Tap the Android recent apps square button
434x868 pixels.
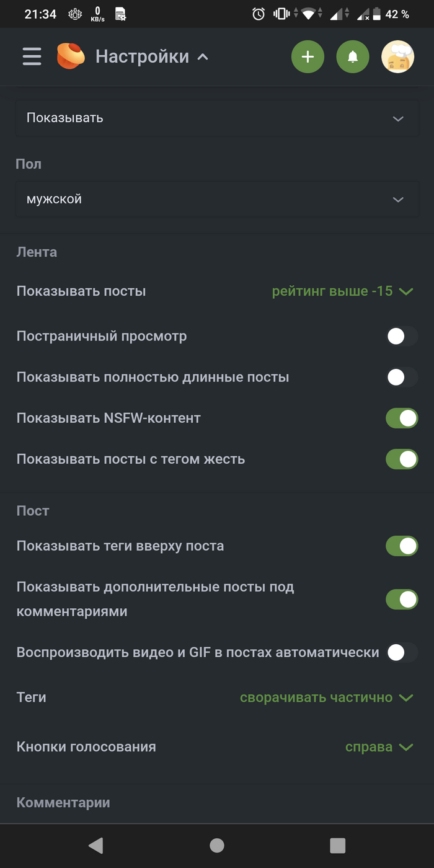337,845
